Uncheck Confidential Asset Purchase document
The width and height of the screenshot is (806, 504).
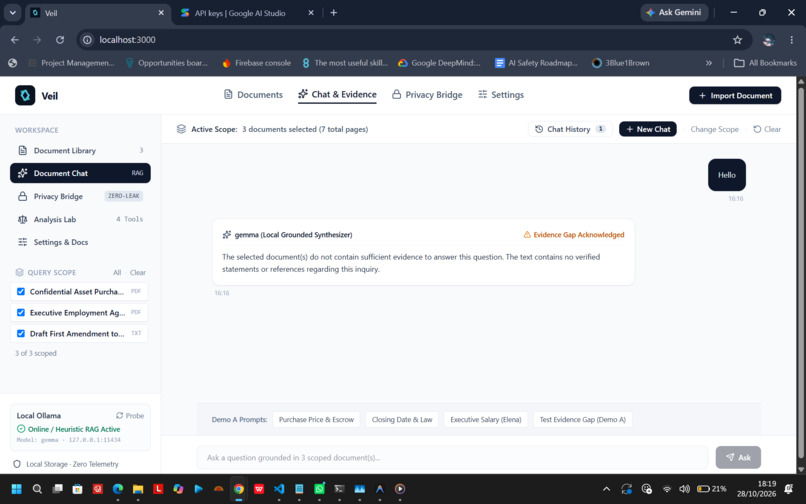click(x=21, y=292)
